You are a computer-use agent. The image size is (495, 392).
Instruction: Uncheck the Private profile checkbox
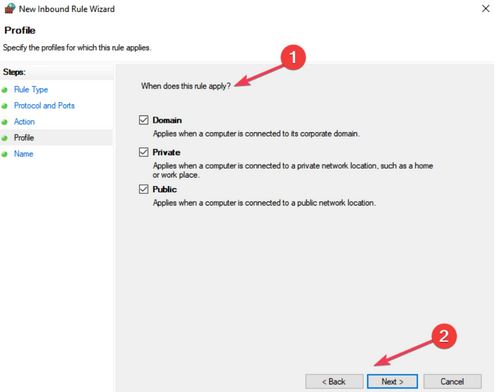coord(144,152)
